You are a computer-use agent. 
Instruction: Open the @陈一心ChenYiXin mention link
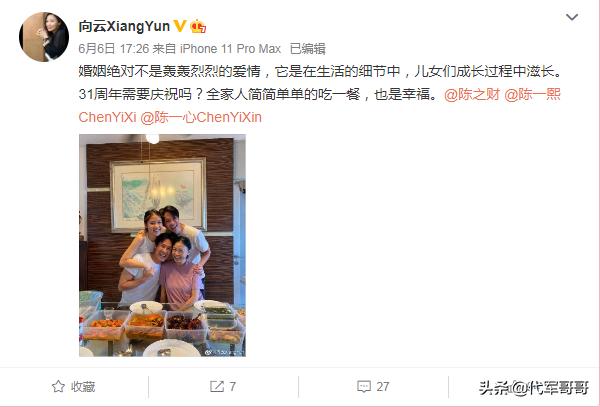(x=201, y=117)
